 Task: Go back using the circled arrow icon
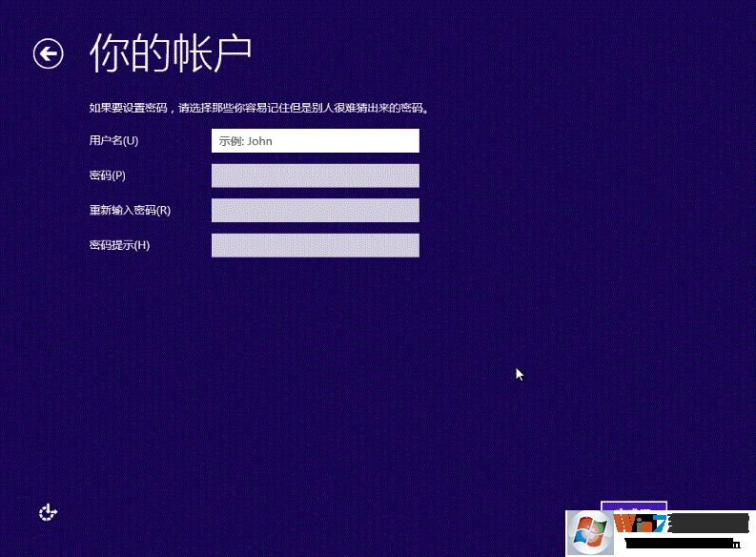point(49,53)
